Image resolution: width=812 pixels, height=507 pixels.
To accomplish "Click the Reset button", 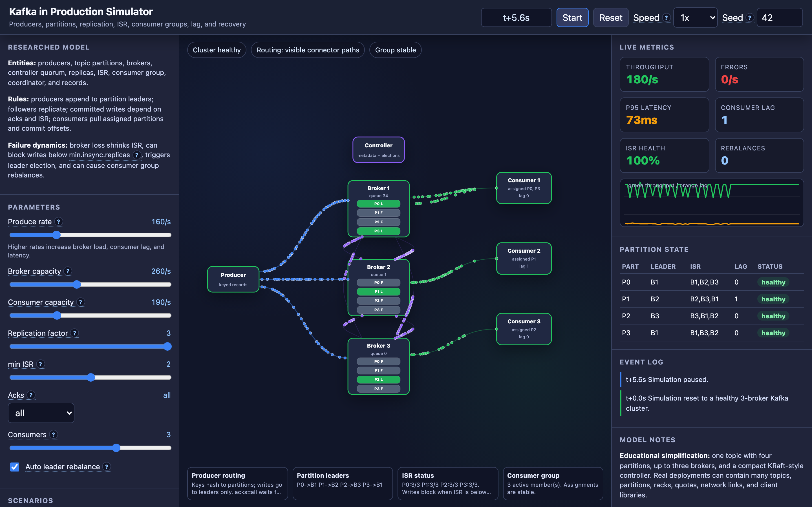I will point(611,17).
